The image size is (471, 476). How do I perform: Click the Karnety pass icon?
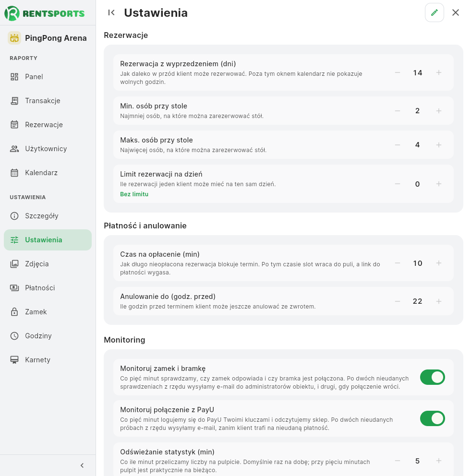click(14, 360)
